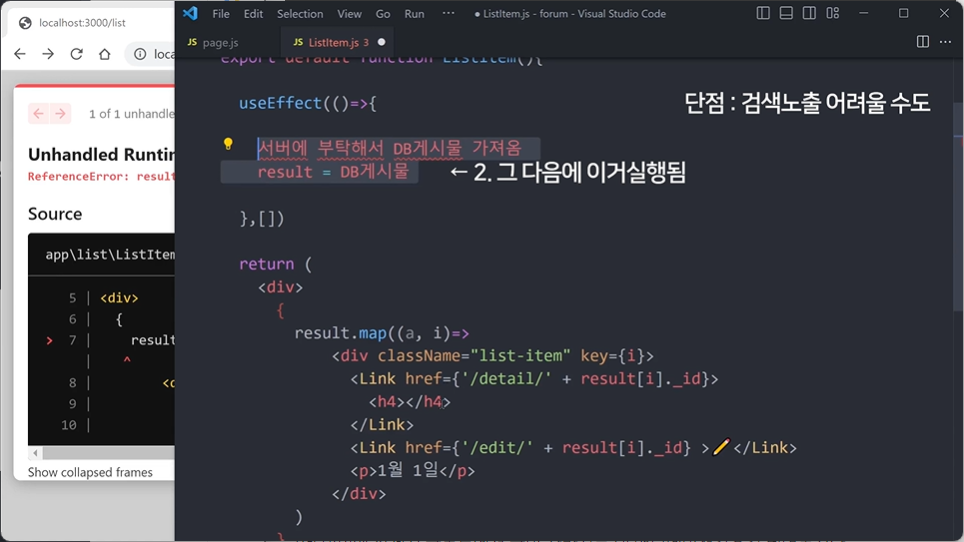Open the View menu
Image resolution: width=964 pixels, height=542 pixels.
coord(349,14)
